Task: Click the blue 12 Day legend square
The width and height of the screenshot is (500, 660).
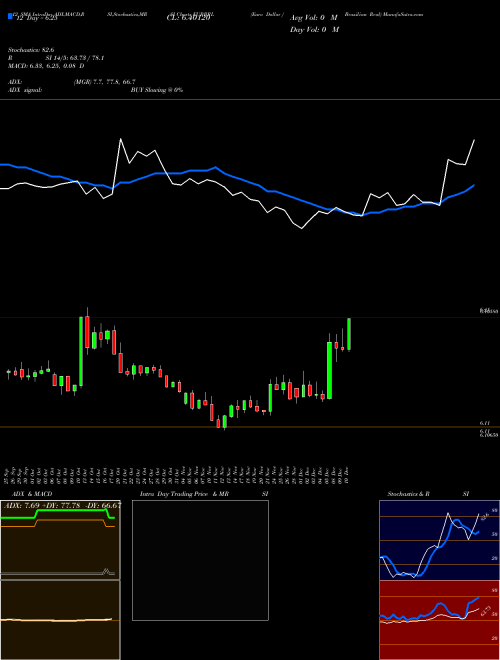Action: tap(10, 17)
